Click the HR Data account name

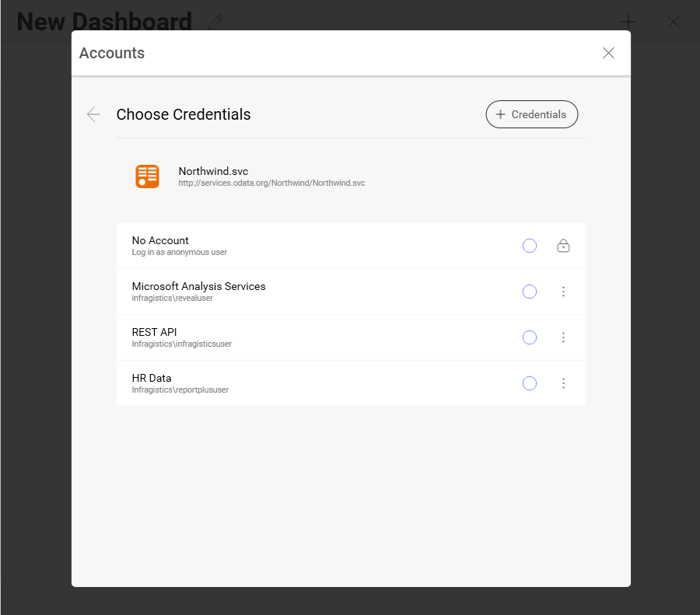152,379
